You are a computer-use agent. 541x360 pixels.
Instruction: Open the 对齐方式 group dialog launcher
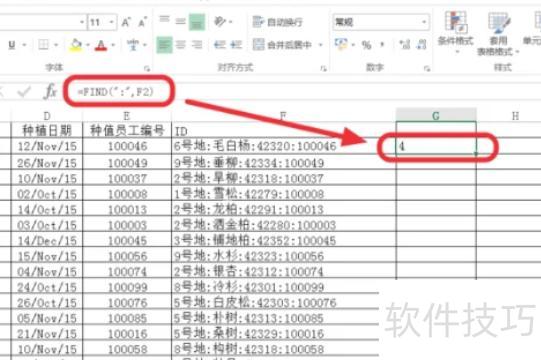[323, 69]
